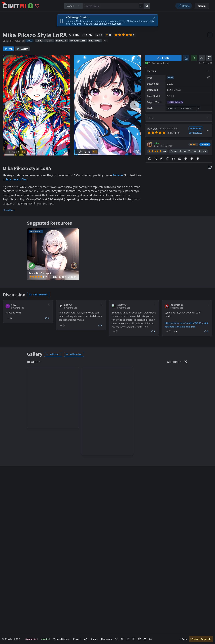Open three-dot menu on second showcase image
This screenshot has height=644, width=215.
coord(138,58)
